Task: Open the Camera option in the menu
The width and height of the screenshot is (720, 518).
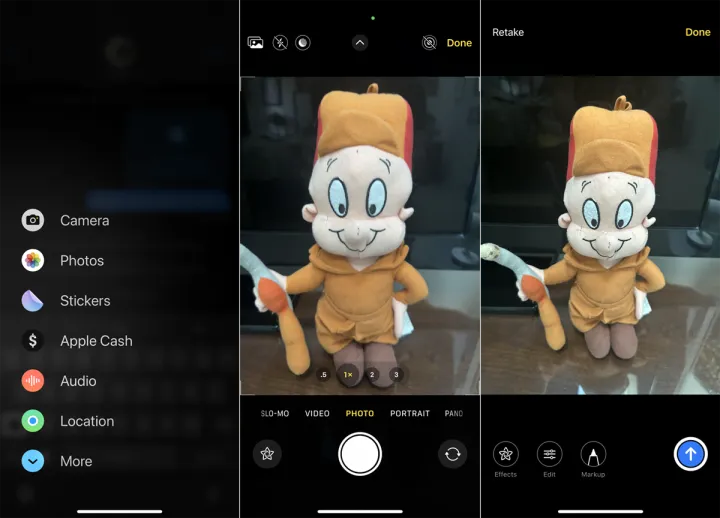Action: tap(33, 220)
